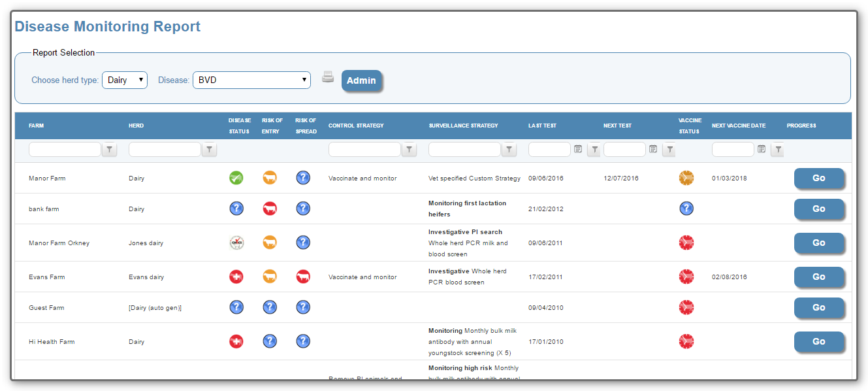
Task: Sort by the Last Test column header
Action: pos(543,126)
